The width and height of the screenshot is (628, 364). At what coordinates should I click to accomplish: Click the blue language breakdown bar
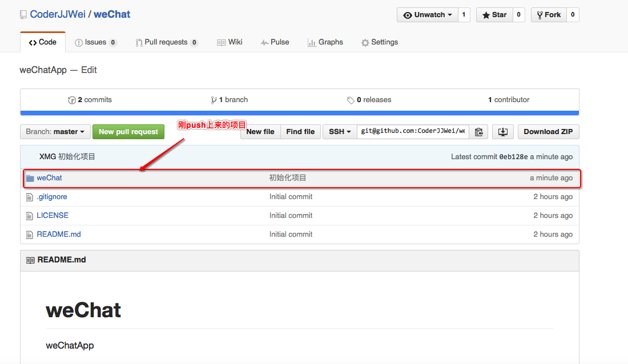pyautogui.click(x=300, y=113)
